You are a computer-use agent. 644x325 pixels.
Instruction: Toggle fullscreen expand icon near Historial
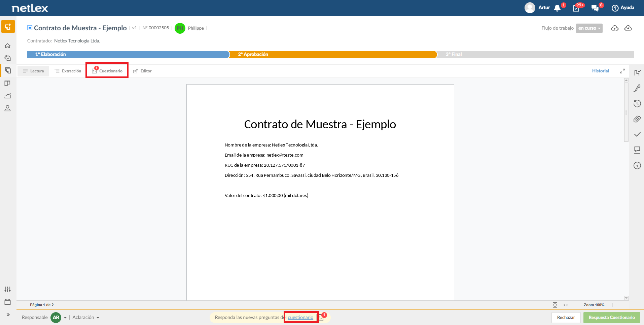point(622,71)
